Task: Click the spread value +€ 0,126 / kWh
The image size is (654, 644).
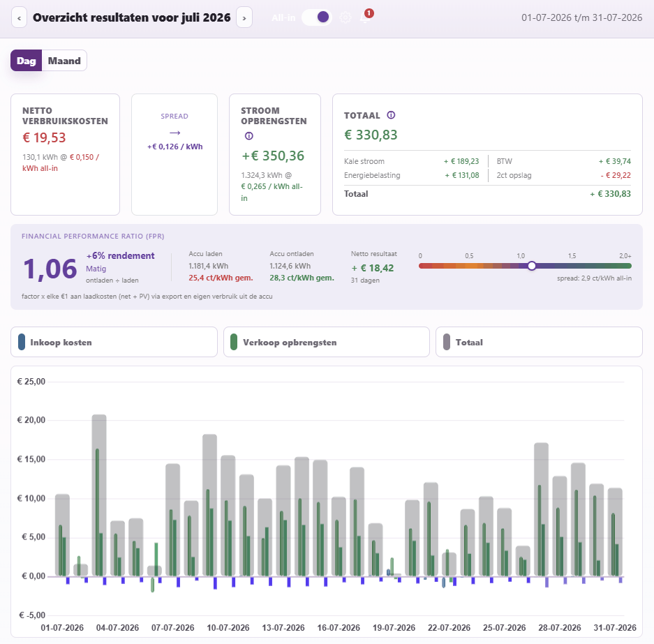Action: (174, 147)
